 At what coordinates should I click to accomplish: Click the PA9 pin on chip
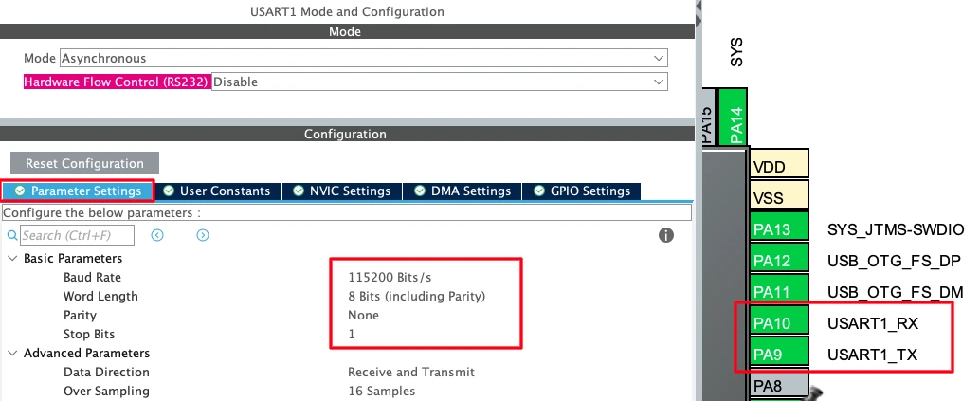point(779,352)
